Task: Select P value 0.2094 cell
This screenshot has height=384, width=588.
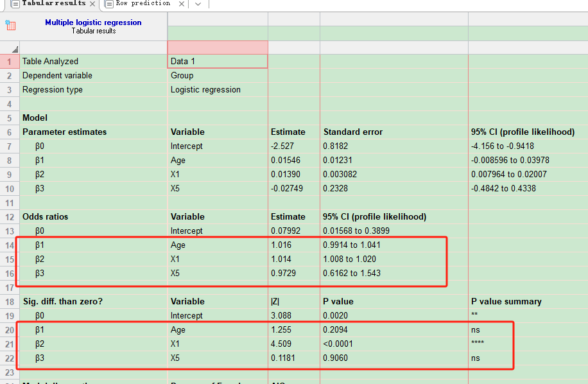Action: click(x=393, y=330)
